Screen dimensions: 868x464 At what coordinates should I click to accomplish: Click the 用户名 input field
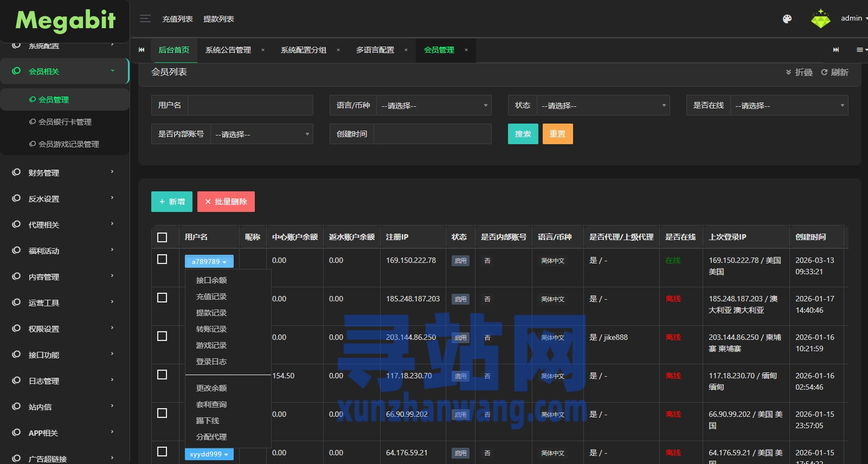point(250,105)
